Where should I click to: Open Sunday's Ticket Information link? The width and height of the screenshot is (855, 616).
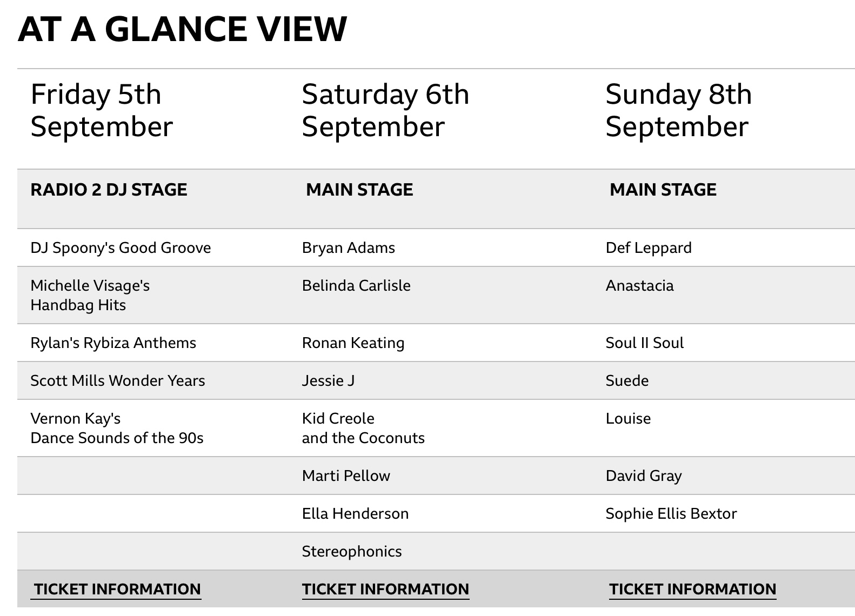[x=692, y=589]
